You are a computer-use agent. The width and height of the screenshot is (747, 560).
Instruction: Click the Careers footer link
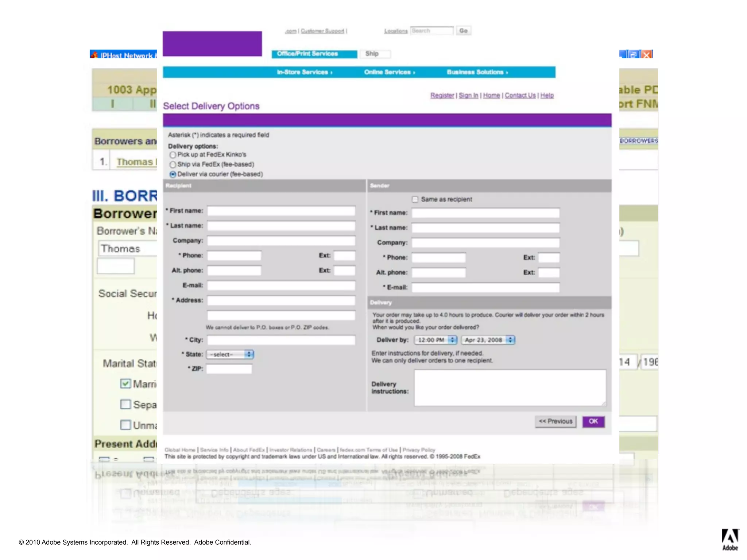point(326,450)
